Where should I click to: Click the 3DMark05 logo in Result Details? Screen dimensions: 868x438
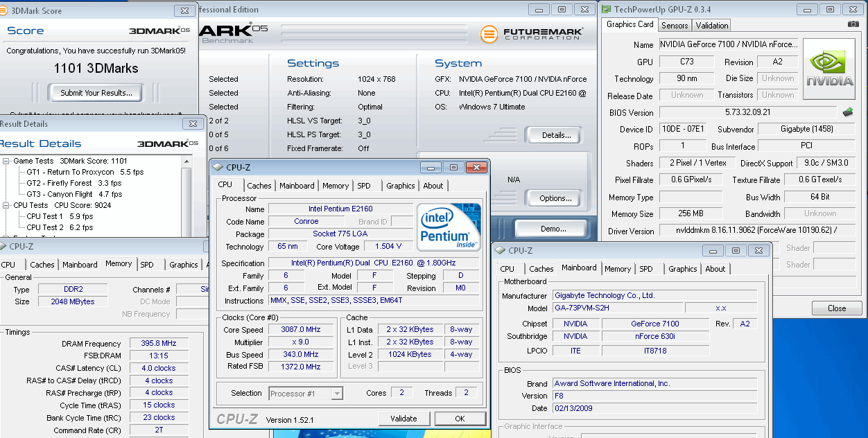(x=167, y=143)
